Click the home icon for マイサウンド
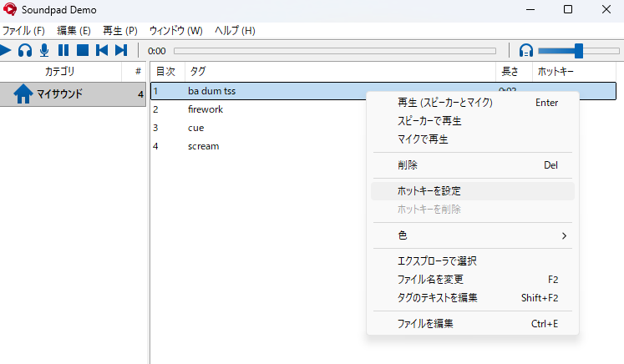This screenshot has width=624, height=364. point(23,94)
